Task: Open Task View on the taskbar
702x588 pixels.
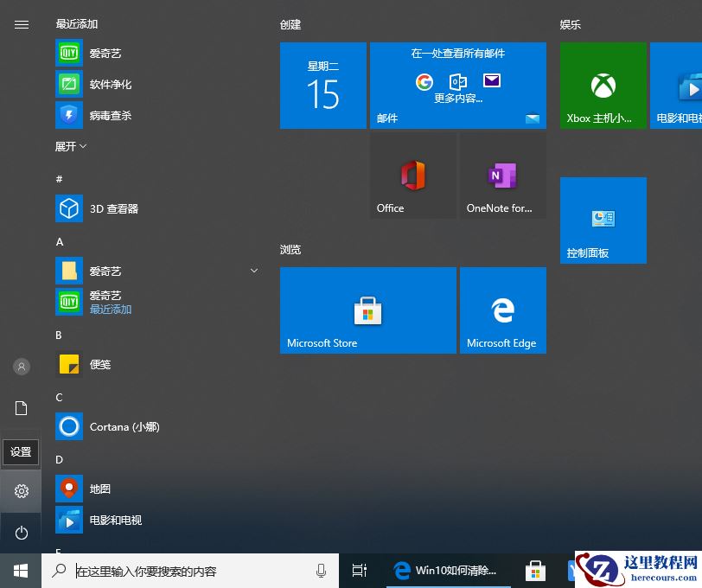Action: tap(359, 571)
